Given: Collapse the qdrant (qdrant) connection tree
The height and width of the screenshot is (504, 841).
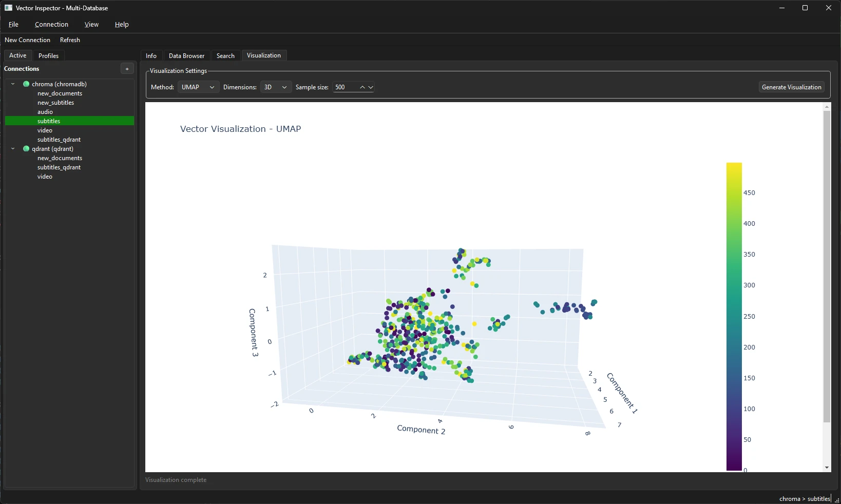Looking at the screenshot, I should 12,149.
